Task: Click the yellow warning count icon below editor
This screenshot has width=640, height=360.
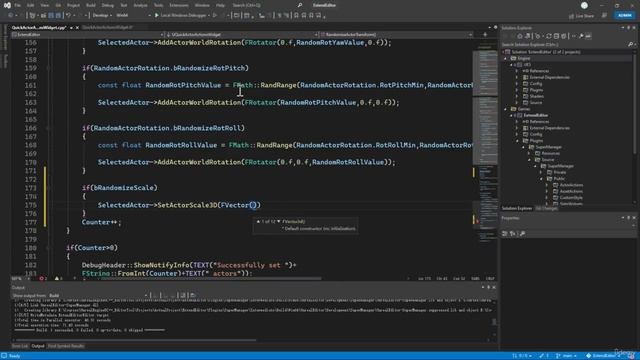Action: point(57,278)
